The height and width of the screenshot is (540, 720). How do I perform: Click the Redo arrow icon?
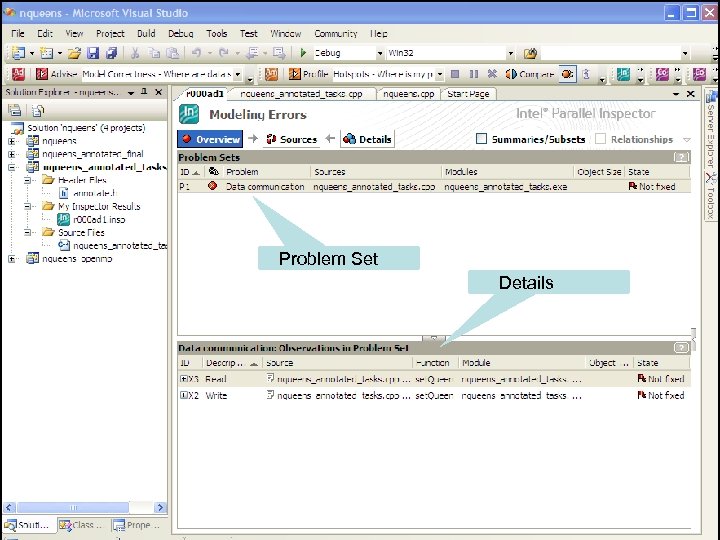(x=224, y=53)
